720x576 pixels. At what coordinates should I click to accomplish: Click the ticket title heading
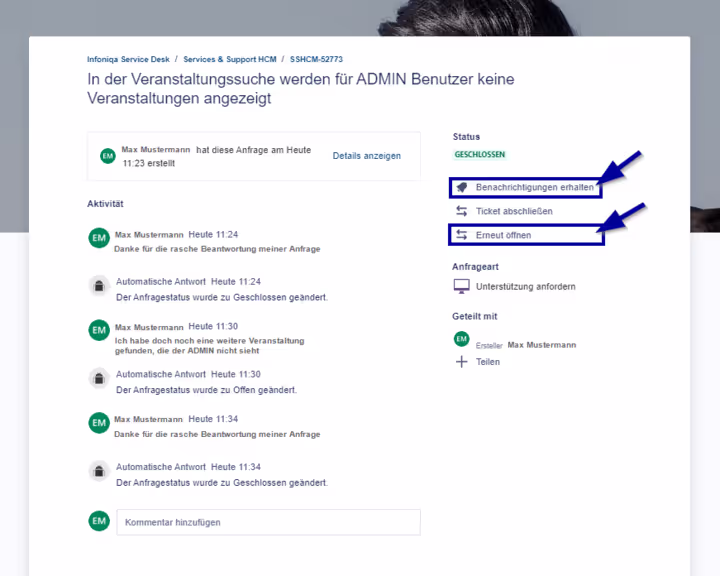click(301, 89)
